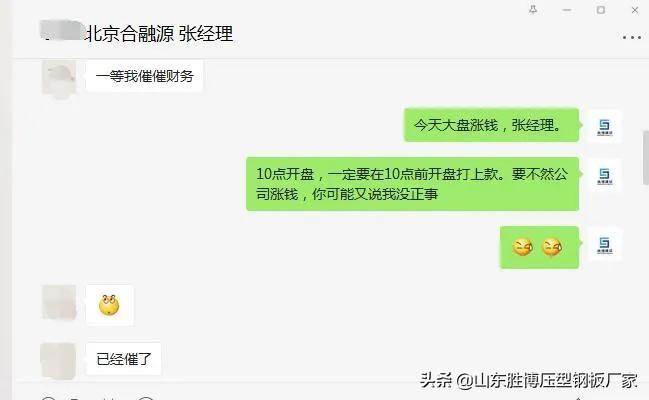The width and height of the screenshot is (649, 400).
Task: Maximize the WeChat chat window
Action: point(601,10)
